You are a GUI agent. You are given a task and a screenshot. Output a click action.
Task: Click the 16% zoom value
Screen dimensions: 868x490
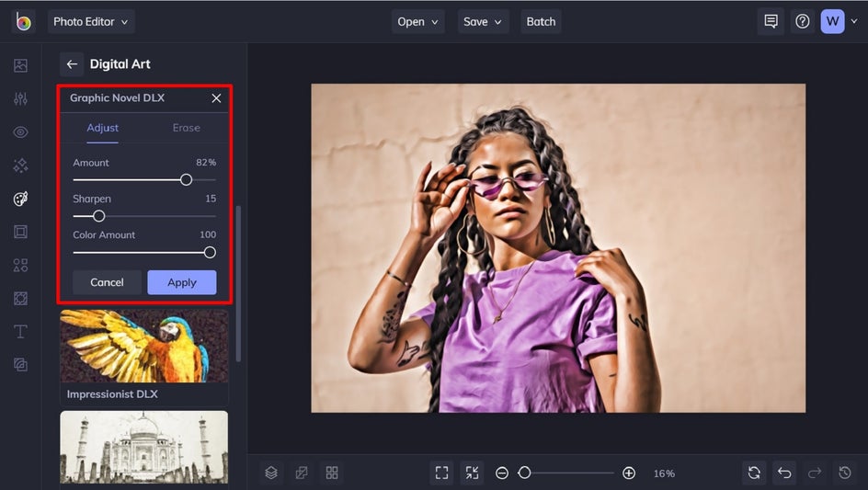(x=664, y=473)
